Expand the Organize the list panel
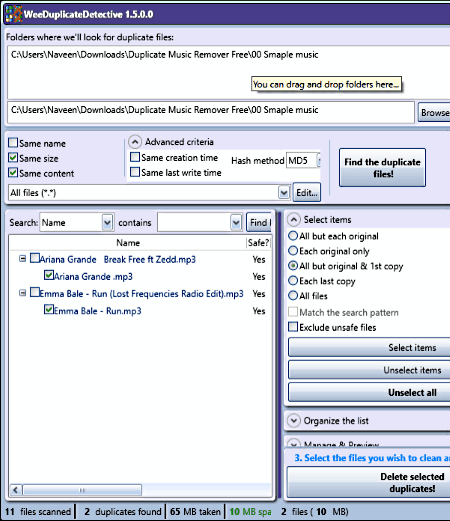This screenshot has width=450, height=521. [294, 421]
